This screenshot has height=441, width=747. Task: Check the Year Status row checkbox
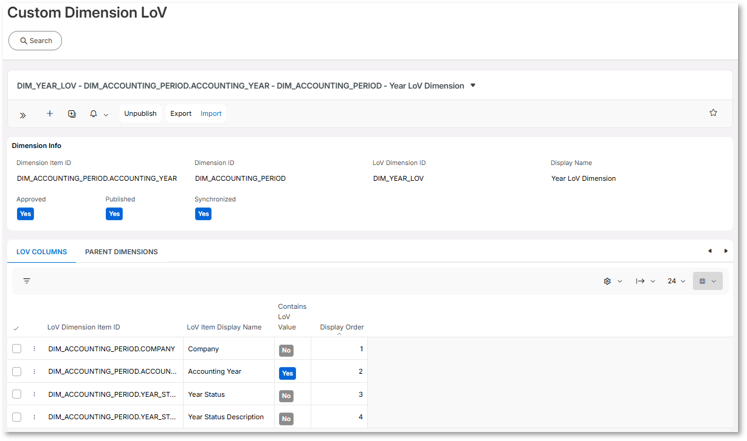(x=17, y=394)
